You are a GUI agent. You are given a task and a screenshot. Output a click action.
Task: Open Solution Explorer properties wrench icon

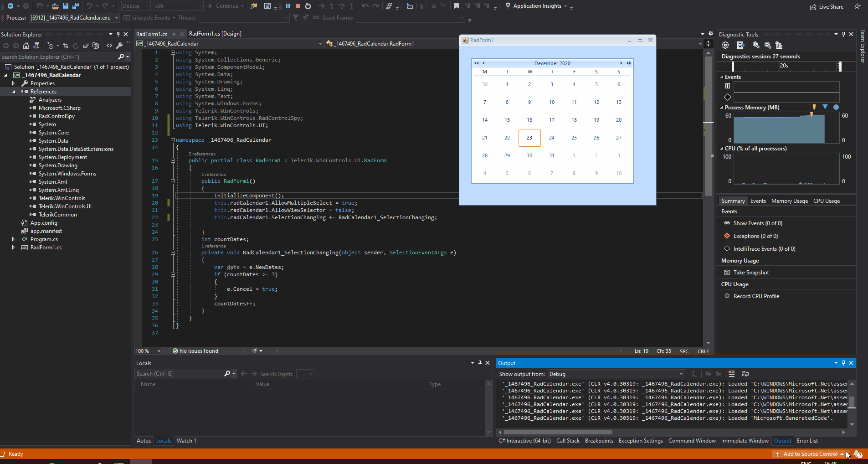tap(119, 46)
